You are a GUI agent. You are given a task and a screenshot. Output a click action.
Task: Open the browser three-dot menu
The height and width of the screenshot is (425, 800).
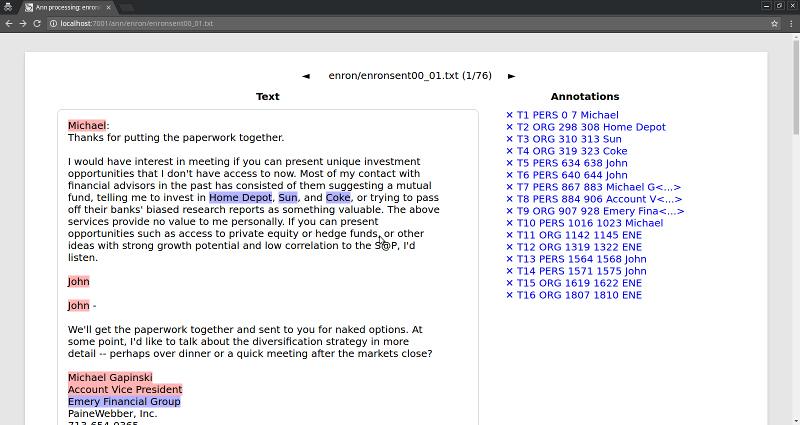pos(791,23)
